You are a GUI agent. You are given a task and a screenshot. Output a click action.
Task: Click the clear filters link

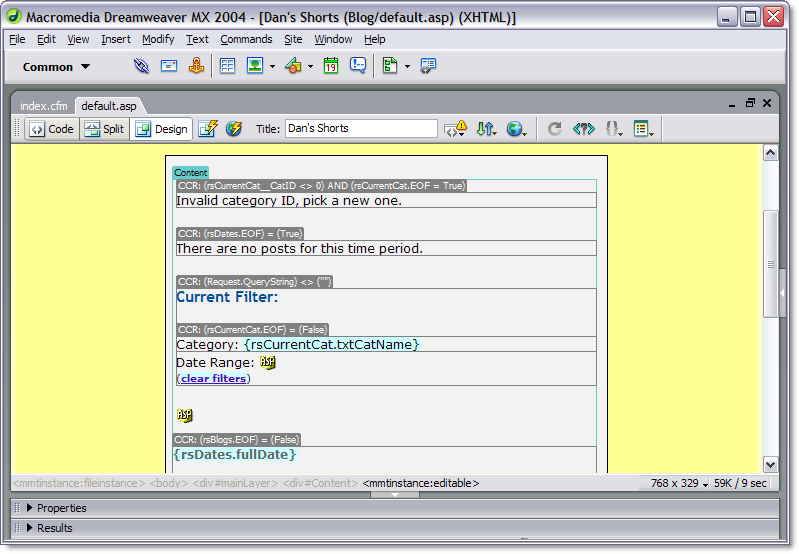215,378
